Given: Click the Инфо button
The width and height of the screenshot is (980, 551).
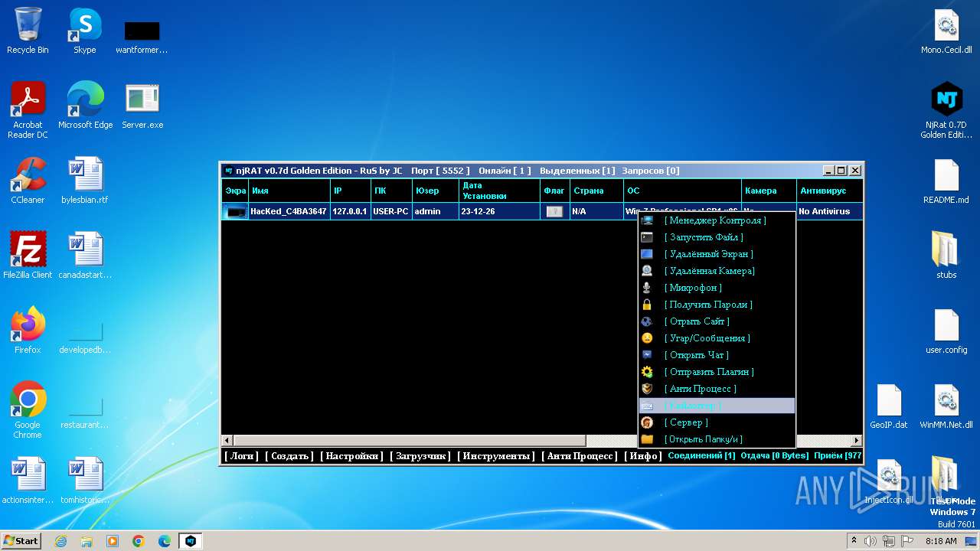Looking at the screenshot, I should [643, 456].
